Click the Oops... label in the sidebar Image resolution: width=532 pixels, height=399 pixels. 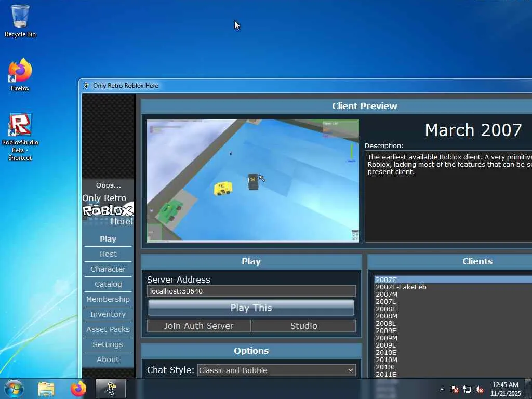[x=108, y=185]
